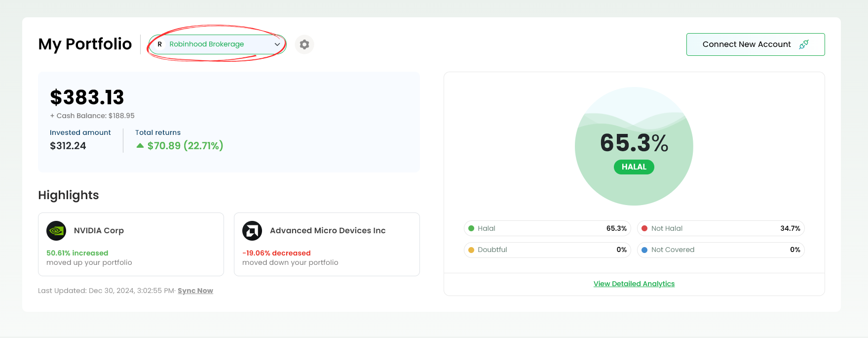Click the Advanced Micro Devices logo icon

coord(252,231)
